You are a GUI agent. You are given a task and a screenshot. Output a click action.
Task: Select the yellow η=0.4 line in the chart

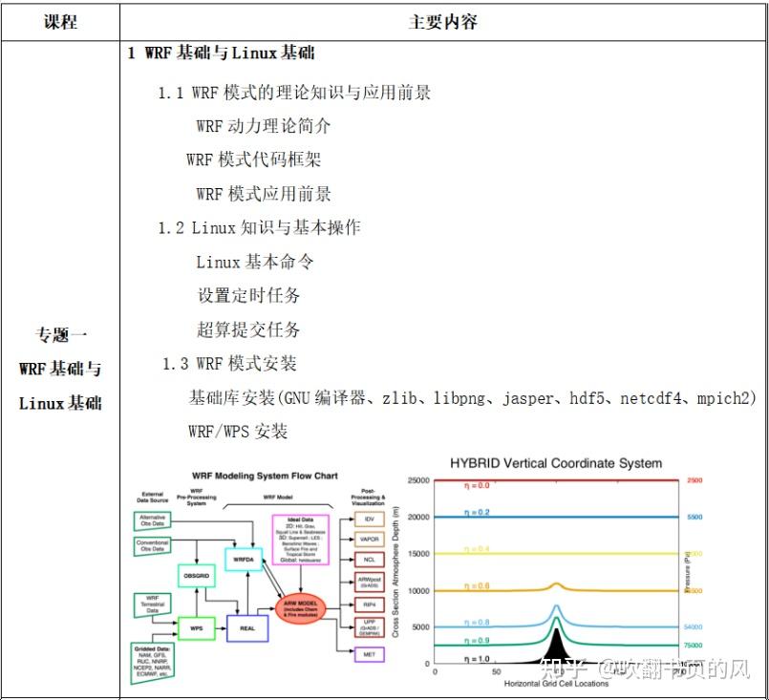[x=535, y=552]
